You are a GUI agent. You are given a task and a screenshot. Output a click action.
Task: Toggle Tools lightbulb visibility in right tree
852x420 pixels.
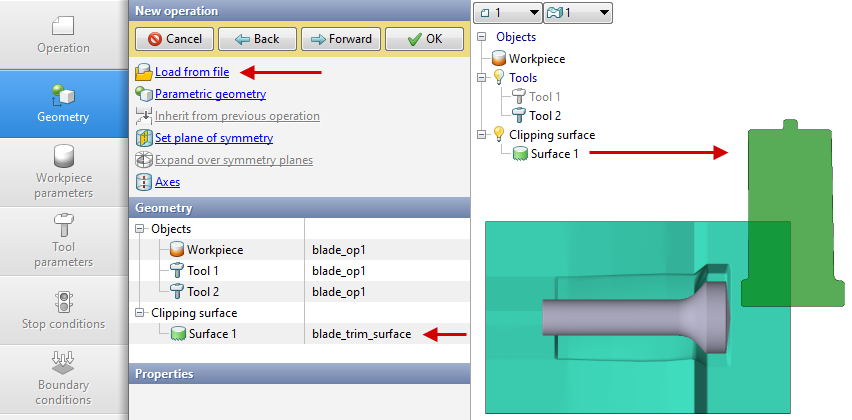point(499,78)
